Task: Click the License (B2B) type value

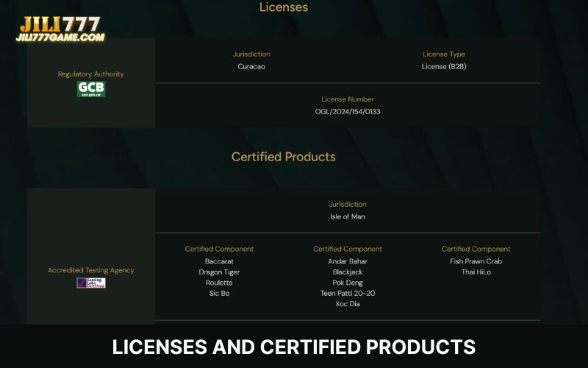Action: click(x=444, y=66)
